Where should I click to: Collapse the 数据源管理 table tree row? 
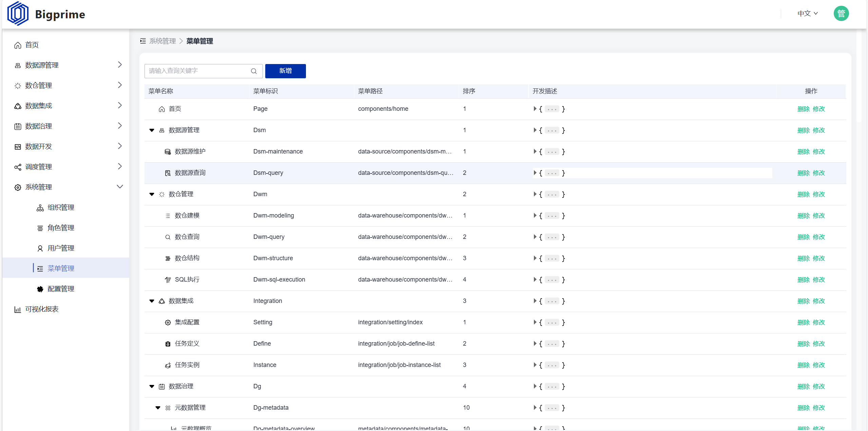[152, 130]
